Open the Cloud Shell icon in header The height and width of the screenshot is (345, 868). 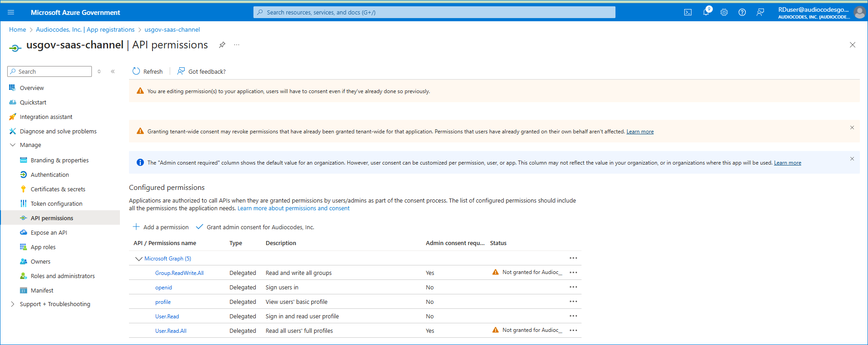[x=687, y=12]
